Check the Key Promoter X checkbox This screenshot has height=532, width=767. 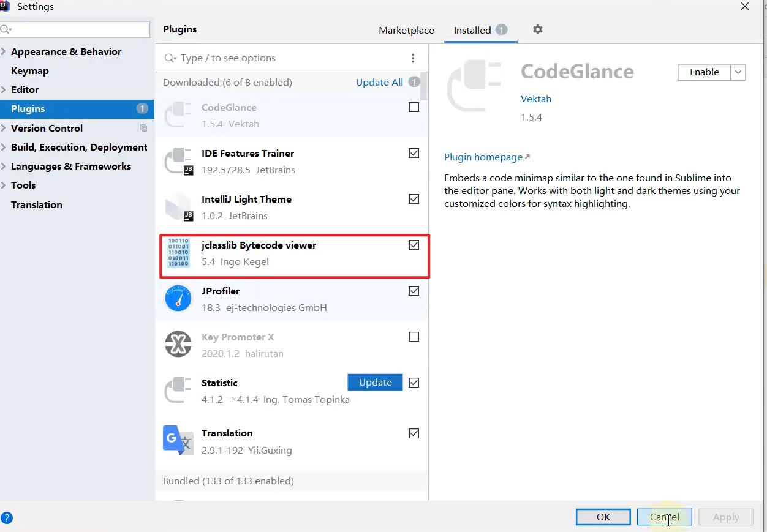(414, 337)
